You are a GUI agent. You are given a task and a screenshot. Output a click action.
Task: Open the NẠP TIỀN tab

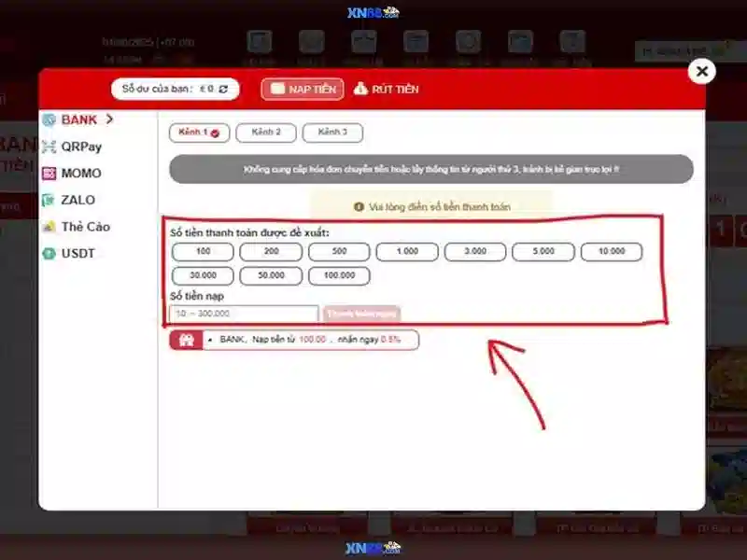pos(303,89)
